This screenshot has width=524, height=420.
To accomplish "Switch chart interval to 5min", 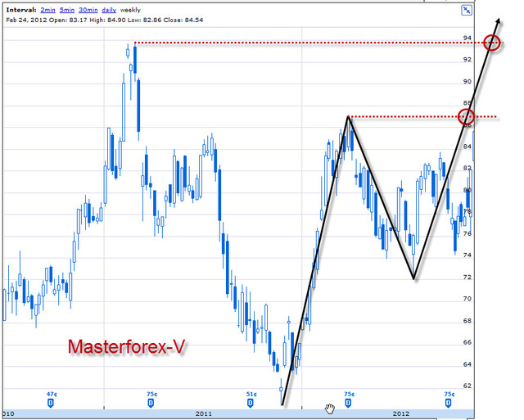I will coord(67,10).
